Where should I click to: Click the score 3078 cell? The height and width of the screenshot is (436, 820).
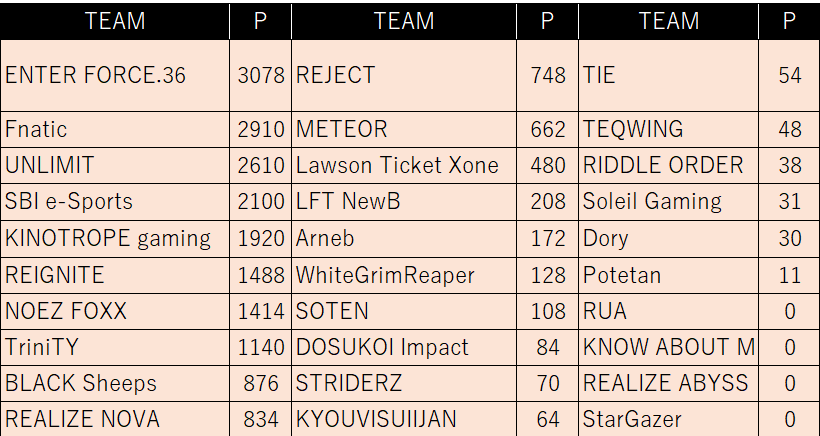tap(261, 75)
